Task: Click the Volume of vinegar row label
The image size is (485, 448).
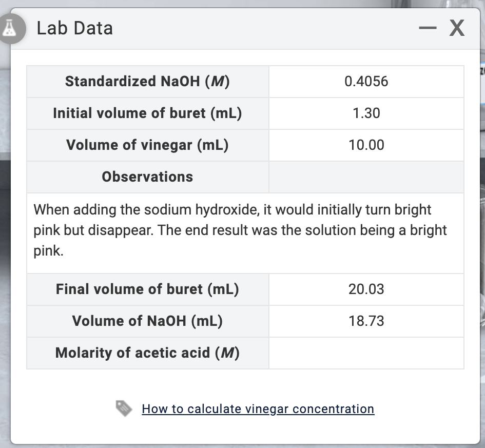Action: click(147, 145)
